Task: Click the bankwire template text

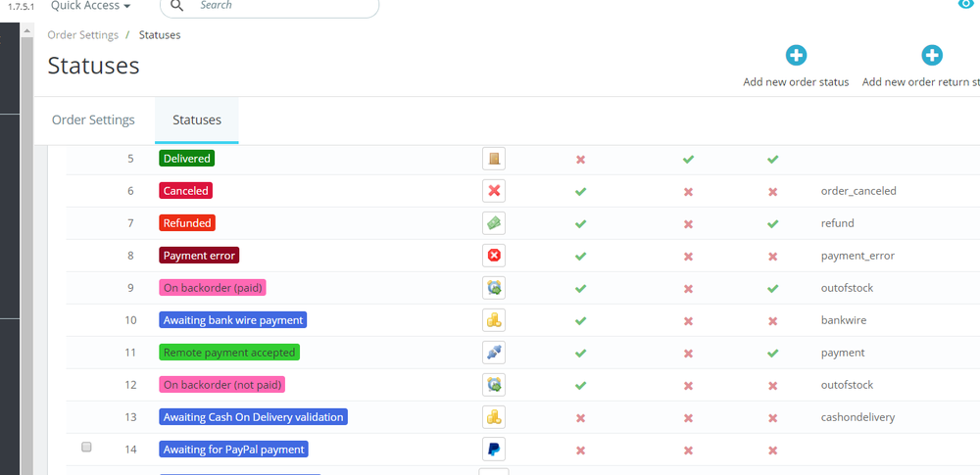Action: point(844,320)
